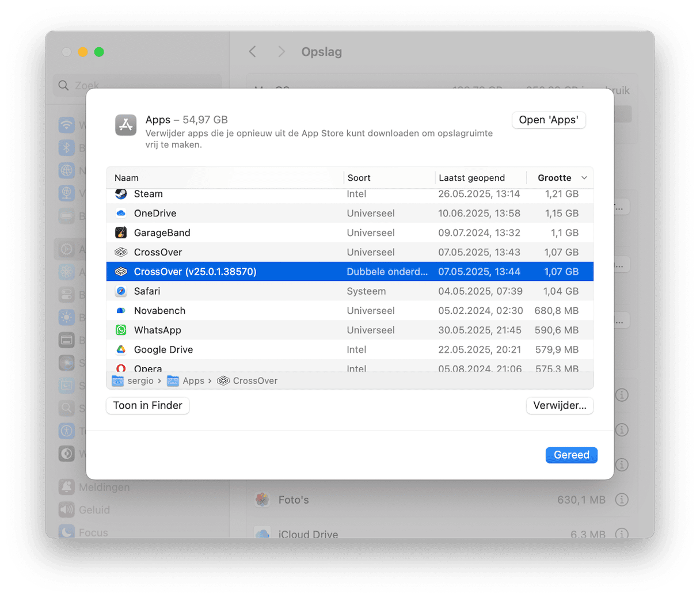Click the Apps folder icon in the path bar
This screenshot has width=700, height=598.
tap(173, 381)
